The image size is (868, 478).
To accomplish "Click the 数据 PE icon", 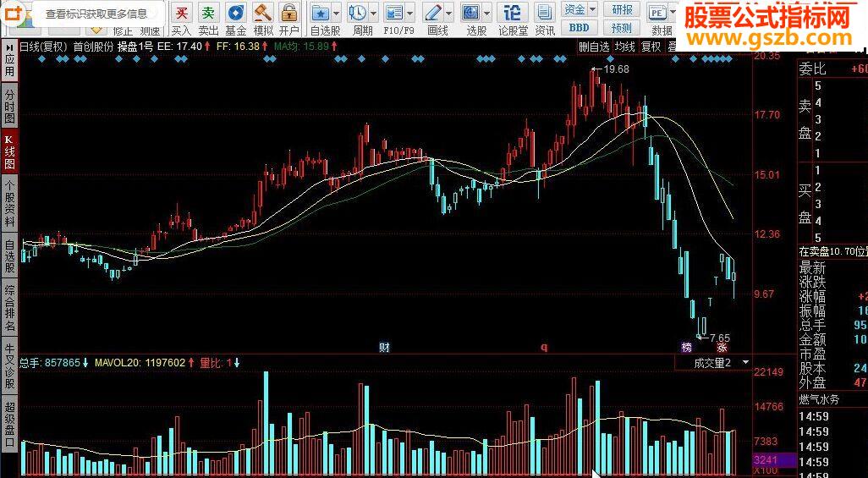I will pyautogui.click(x=657, y=12).
